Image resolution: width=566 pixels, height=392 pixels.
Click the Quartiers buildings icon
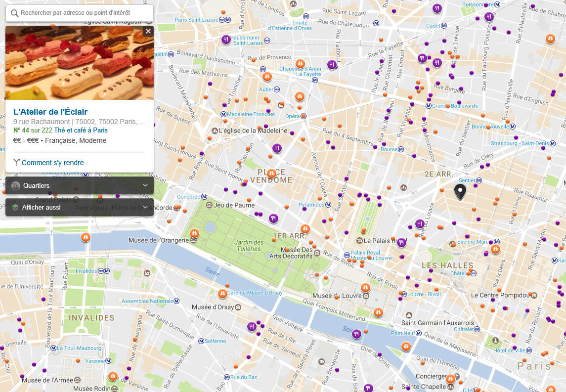click(15, 185)
